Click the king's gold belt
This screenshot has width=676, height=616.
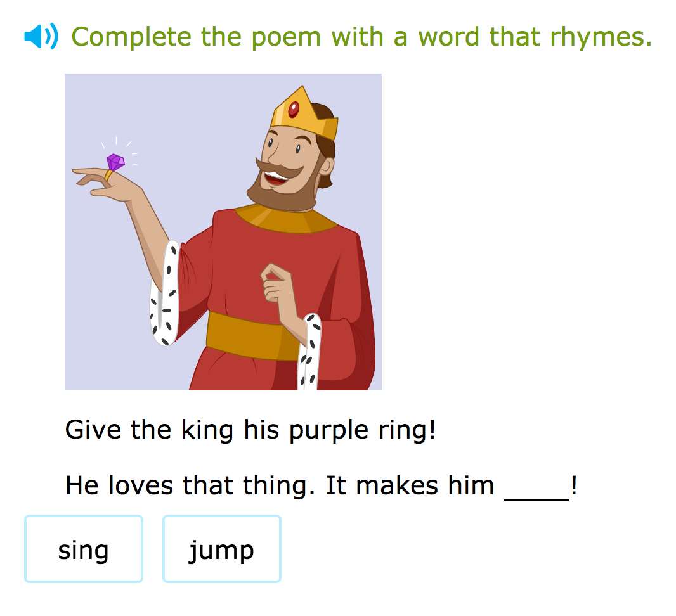252,336
